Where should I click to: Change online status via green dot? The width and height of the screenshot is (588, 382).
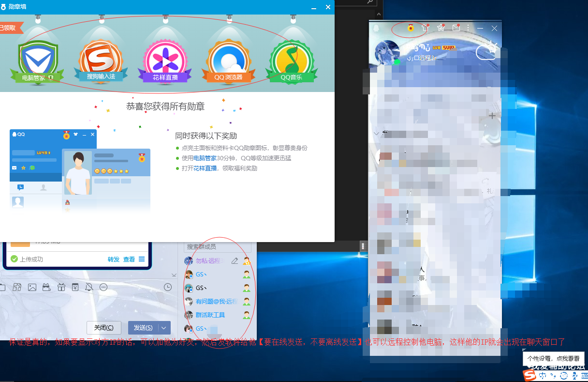397,62
